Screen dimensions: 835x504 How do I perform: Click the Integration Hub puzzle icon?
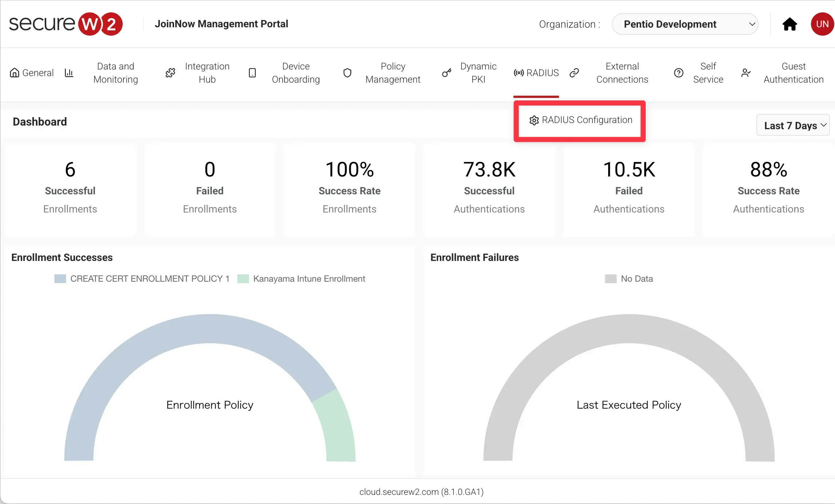170,73
